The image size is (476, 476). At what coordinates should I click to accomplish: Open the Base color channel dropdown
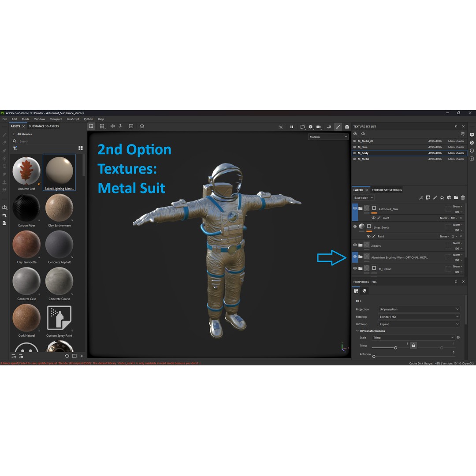click(x=363, y=197)
